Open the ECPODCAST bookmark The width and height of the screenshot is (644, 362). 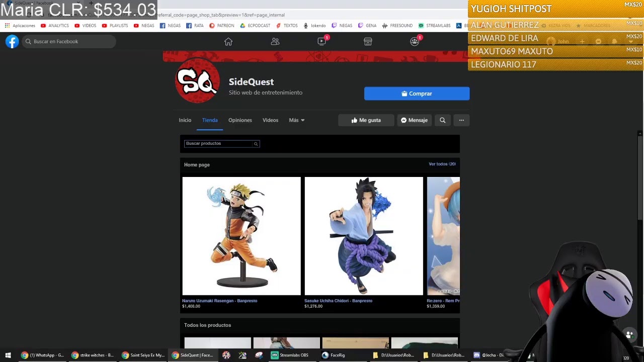255,26
